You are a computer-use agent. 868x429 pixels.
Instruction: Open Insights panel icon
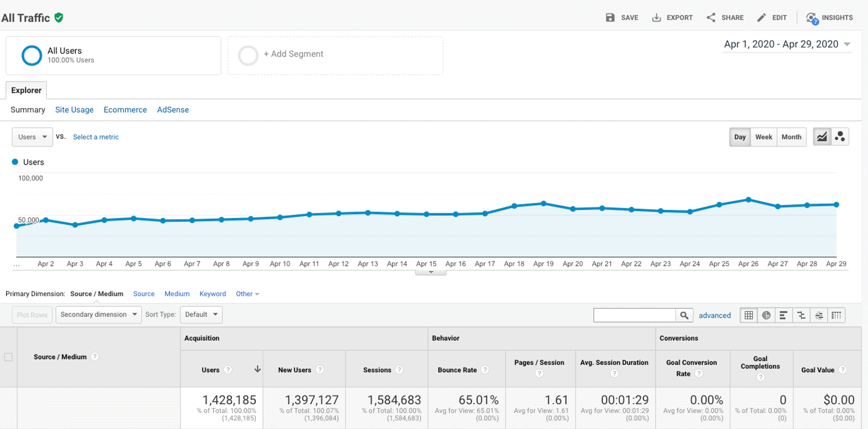pyautogui.click(x=812, y=18)
